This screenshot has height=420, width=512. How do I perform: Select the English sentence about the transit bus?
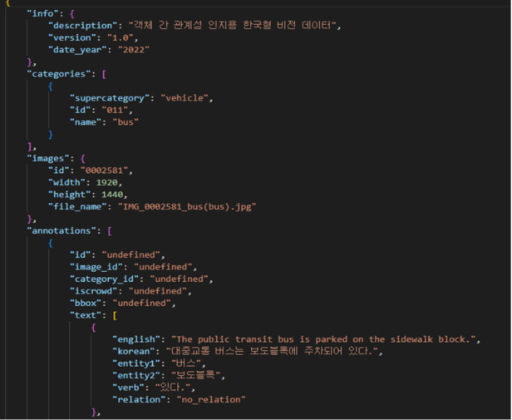(x=323, y=339)
